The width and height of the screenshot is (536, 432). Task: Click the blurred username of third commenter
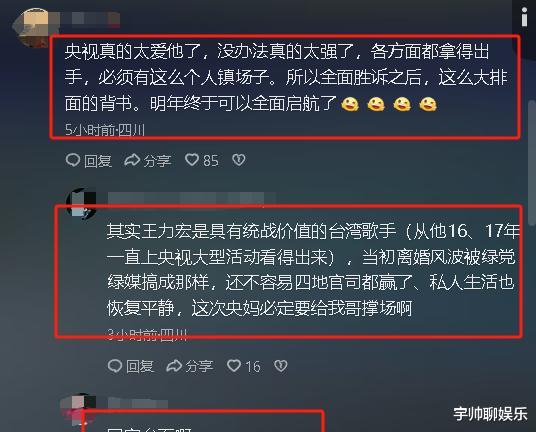point(138,403)
